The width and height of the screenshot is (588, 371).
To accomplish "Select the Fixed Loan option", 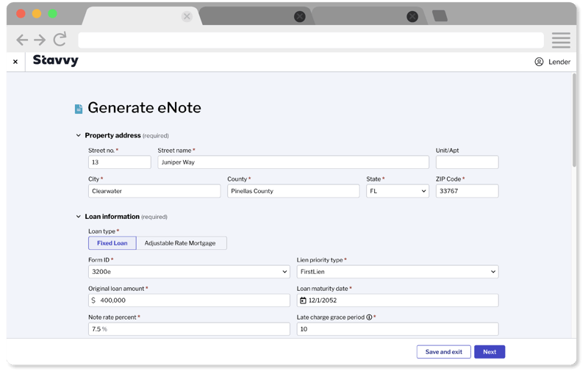I will 112,243.
